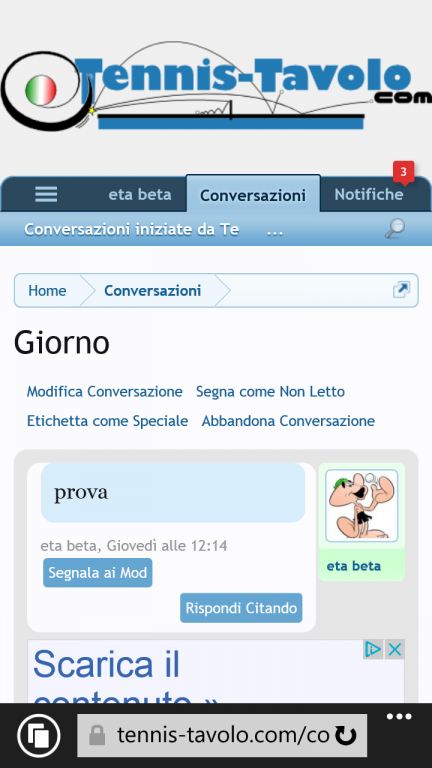Open the eta beta account menu
Image resolution: width=432 pixels, height=768 pixels.
(x=140, y=194)
